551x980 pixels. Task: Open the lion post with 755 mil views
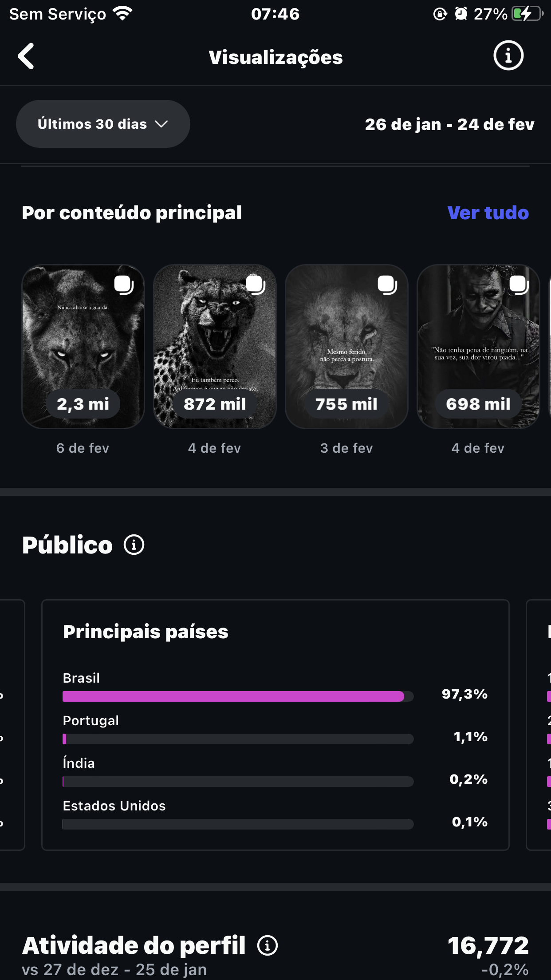tap(346, 346)
